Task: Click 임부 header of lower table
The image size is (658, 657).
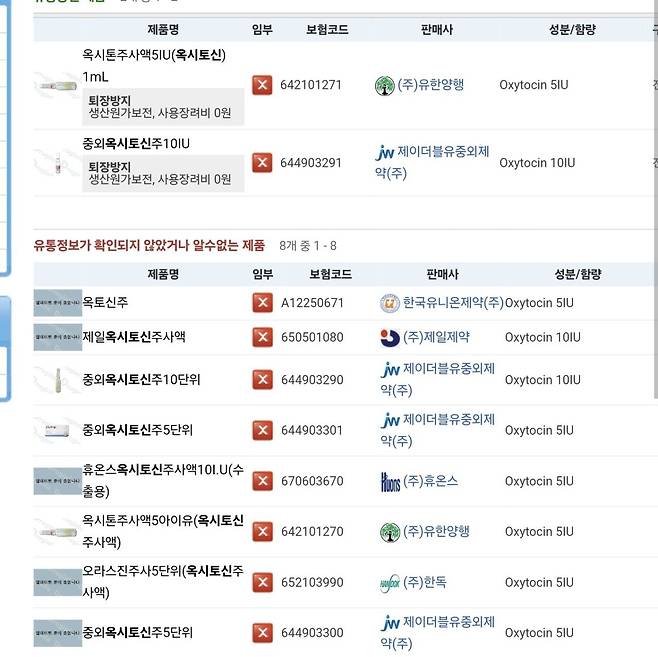Action: click(263, 274)
